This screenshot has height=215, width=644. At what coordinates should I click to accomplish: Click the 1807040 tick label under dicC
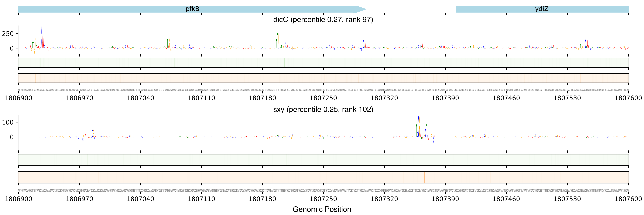(140, 98)
